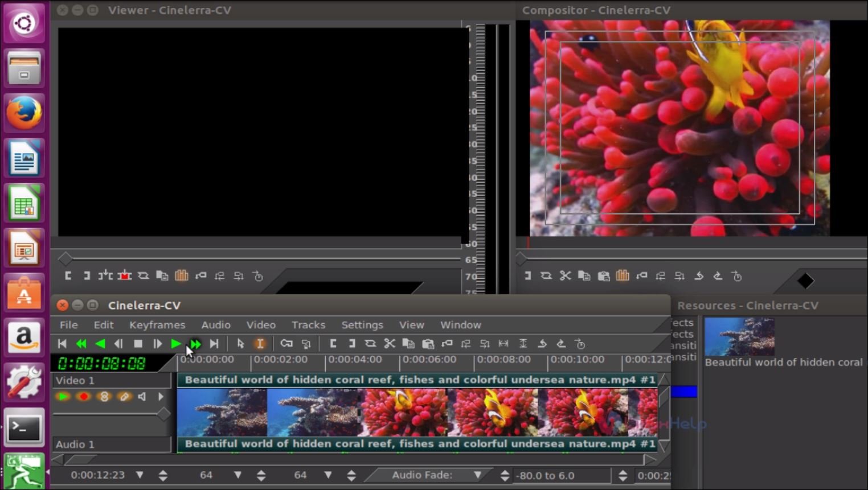Set out point on main timeline toolbar

tap(352, 344)
